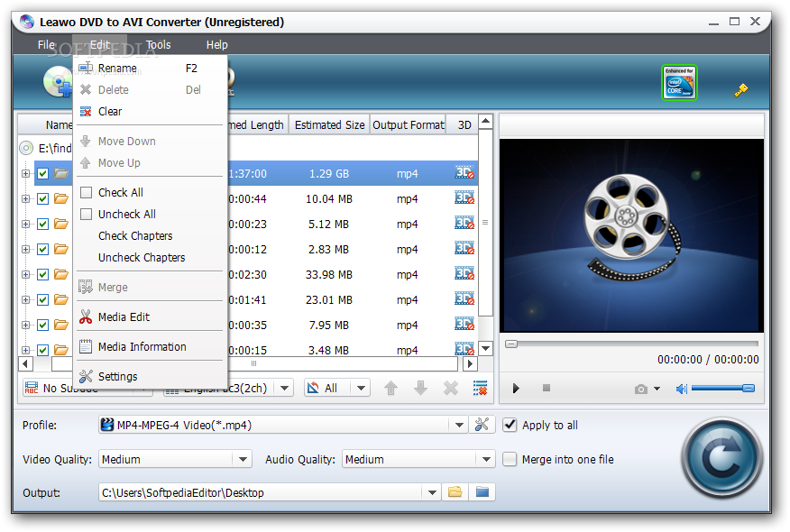
Task: Open the File menu
Action: [x=46, y=44]
